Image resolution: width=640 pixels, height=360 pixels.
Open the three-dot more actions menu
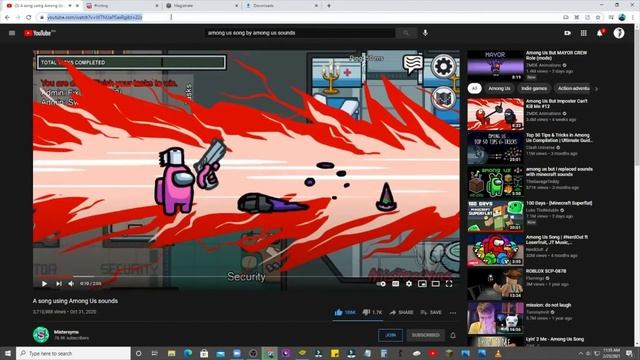pyautogui.click(x=453, y=313)
